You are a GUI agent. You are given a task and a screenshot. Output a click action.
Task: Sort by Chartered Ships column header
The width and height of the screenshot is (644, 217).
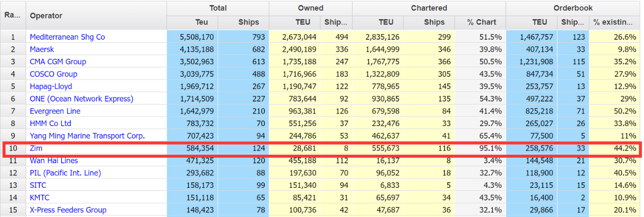[429, 23]
